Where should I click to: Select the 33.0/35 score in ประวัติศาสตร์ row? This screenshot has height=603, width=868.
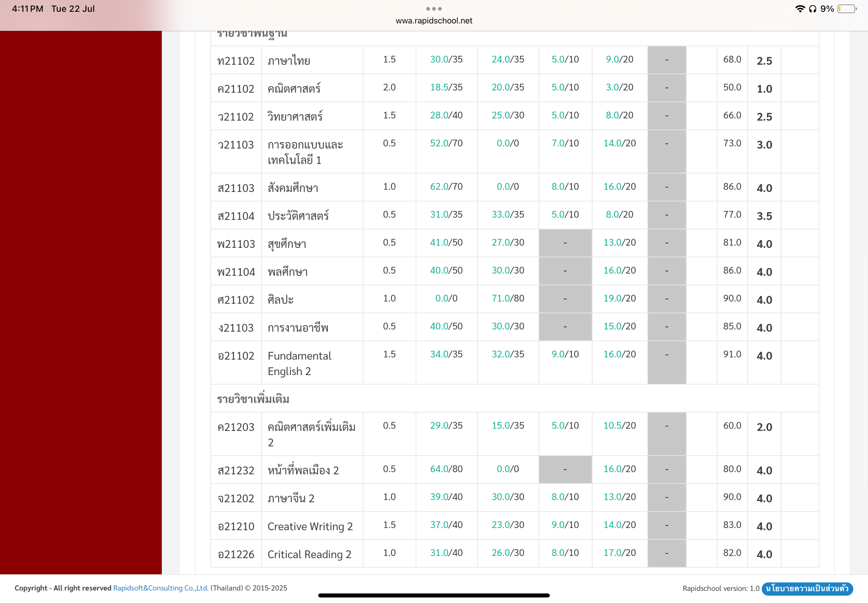508,215
